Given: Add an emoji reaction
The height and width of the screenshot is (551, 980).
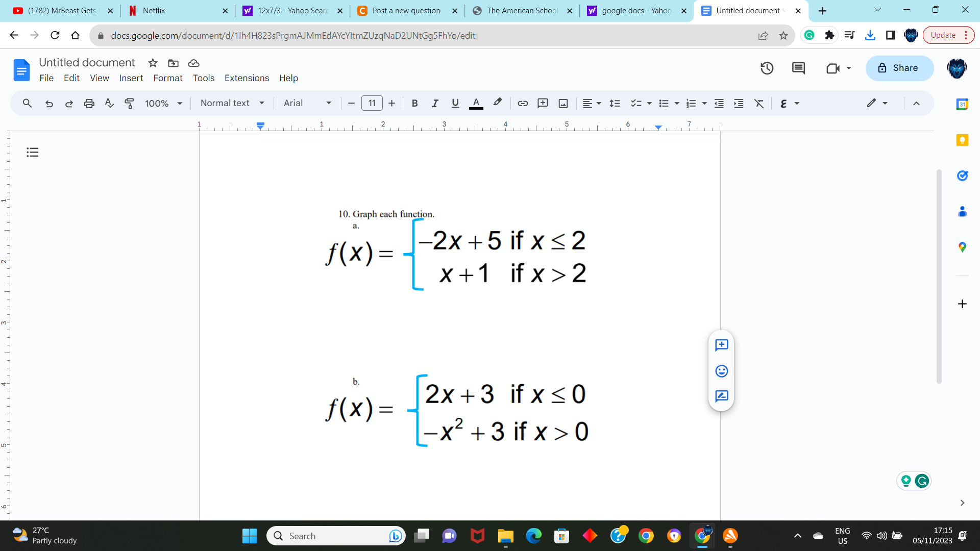Looking at the screenshot, I should click(x=721, y=371).
